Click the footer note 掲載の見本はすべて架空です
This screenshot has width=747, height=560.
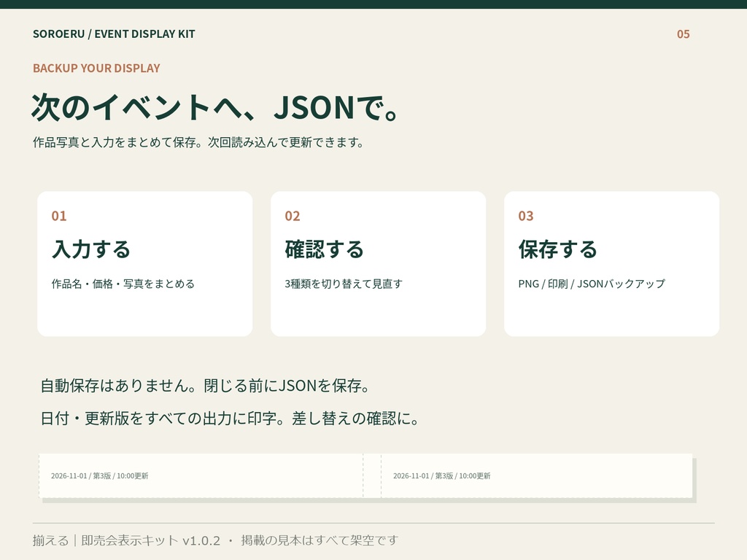point(320,540)
